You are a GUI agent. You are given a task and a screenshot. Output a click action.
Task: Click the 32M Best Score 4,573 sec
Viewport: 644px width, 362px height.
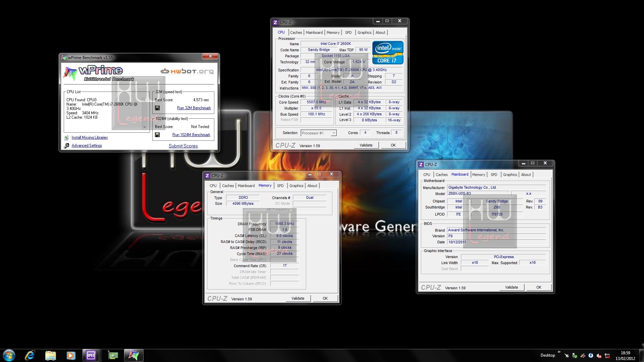point(201,100)
